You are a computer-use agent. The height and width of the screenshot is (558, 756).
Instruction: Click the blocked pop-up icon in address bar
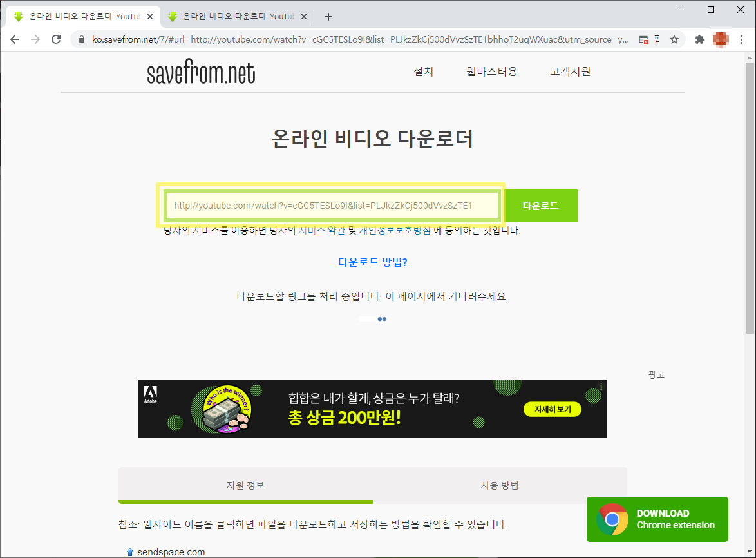[x=643, y=39]
